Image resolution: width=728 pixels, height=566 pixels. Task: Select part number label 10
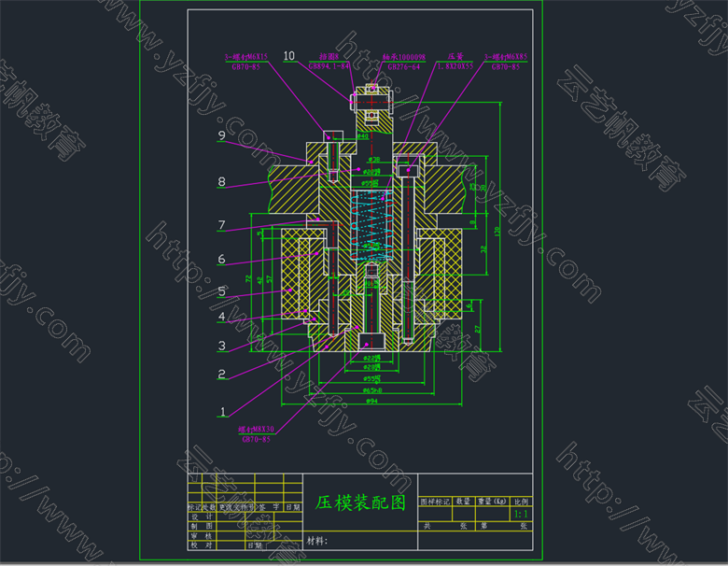(x=288, y=56)
